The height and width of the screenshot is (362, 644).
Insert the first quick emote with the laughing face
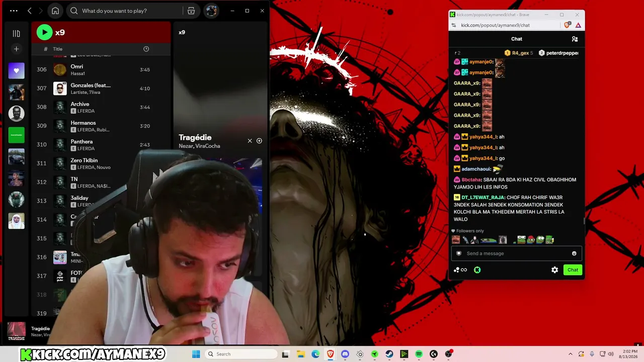click(456, 240)
